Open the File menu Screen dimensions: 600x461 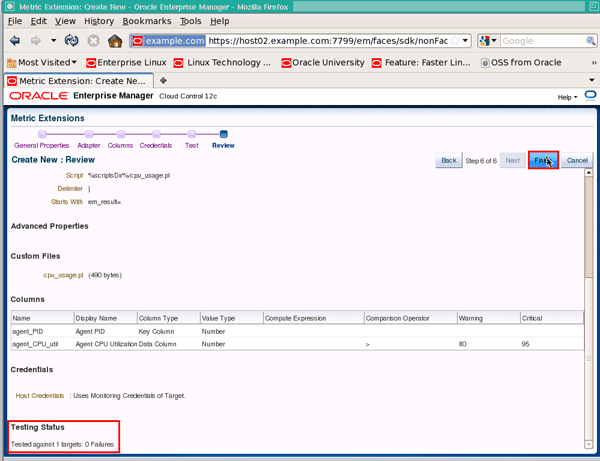click(x=15, y=21)
